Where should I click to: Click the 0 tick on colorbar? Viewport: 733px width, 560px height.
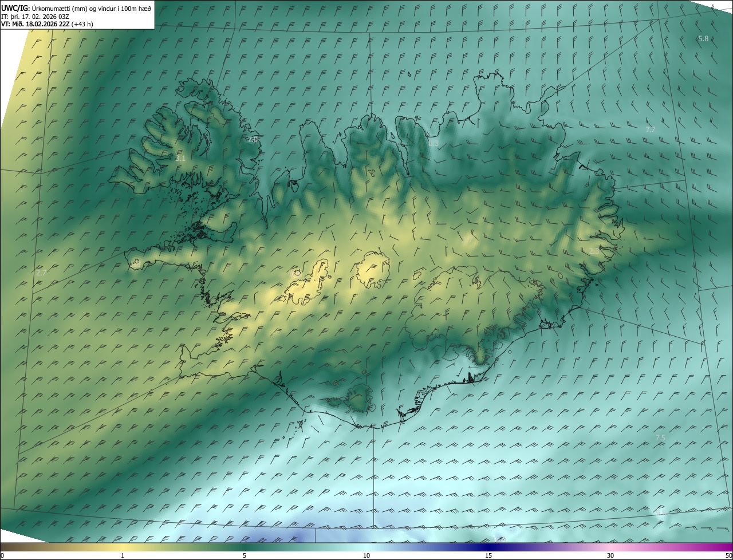[2, 555]
